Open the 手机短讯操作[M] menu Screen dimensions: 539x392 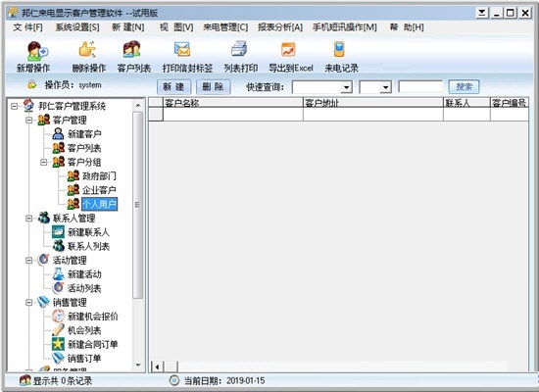click(x=345, y=27)
